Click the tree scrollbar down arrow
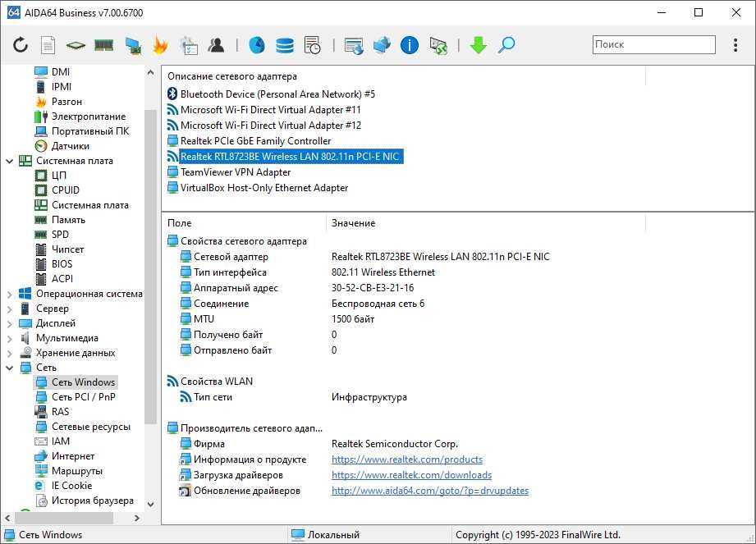 coord(150,505)
